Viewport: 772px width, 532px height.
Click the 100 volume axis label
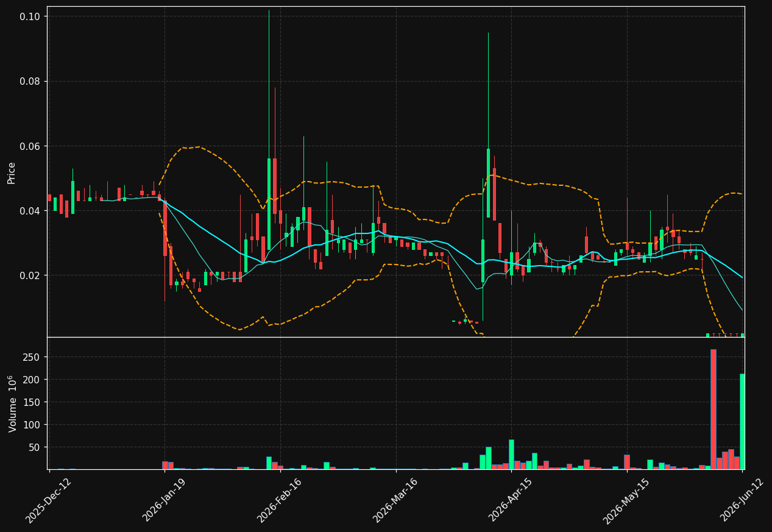tap(32, 425)
